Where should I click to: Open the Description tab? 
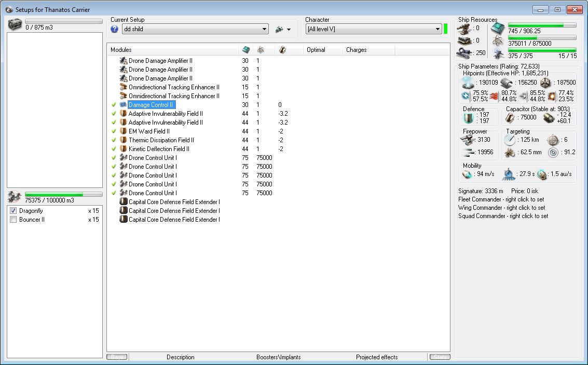[x=181, y=357]
